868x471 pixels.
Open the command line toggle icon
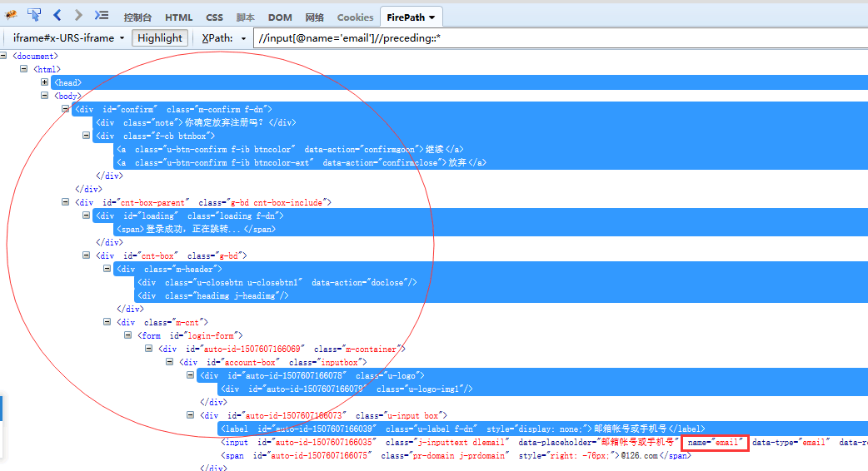102,15
